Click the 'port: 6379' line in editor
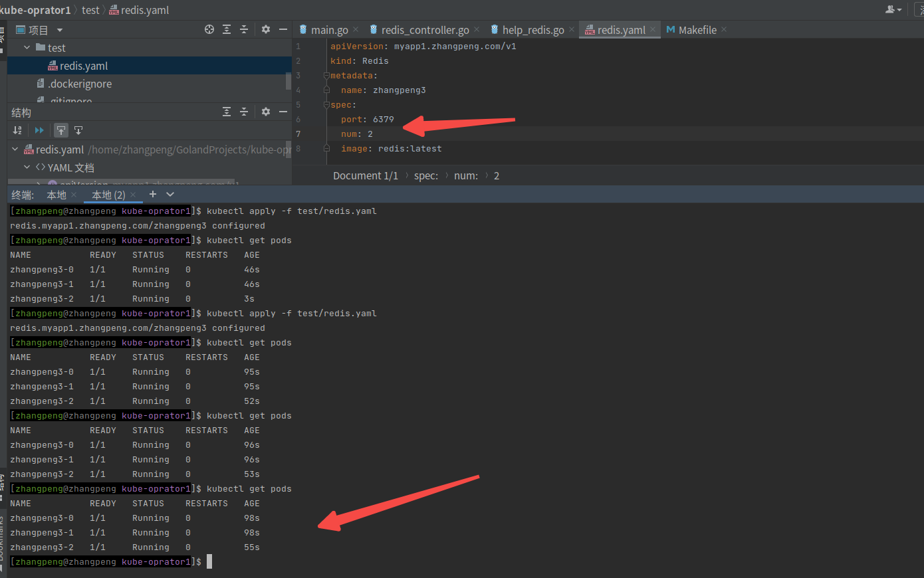This screenshot has width=924, height=578. (x=368, y=120)
